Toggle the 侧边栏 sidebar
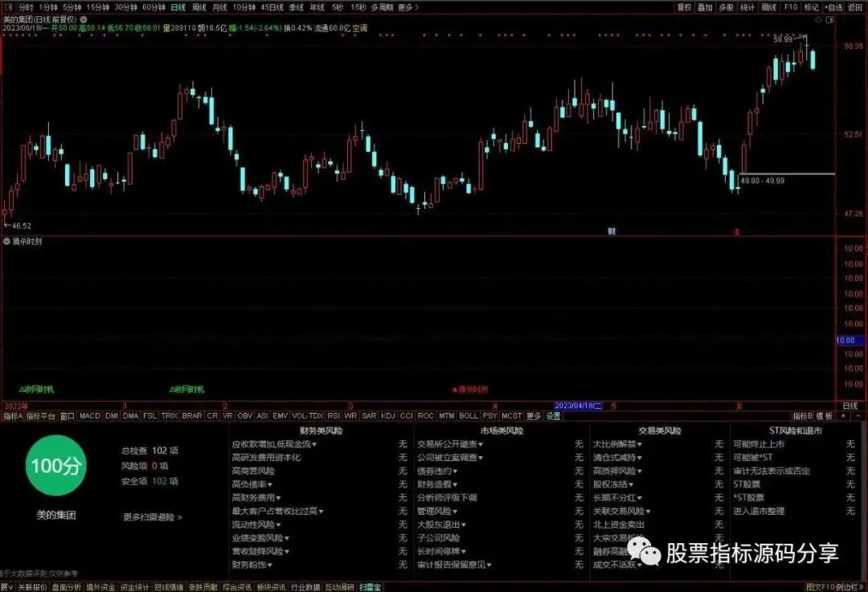The height and width of the screenshot is (592, 868). tap(849, 587)
